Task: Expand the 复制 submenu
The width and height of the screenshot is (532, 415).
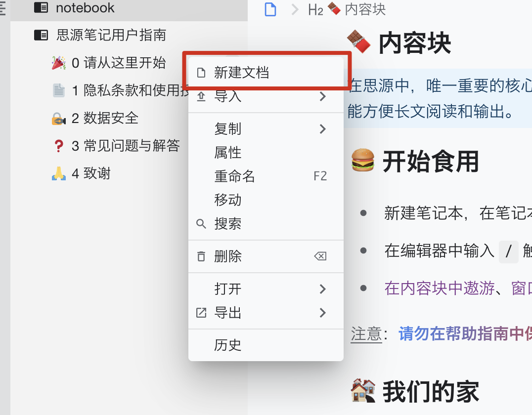Action: (x=266, y=129)
